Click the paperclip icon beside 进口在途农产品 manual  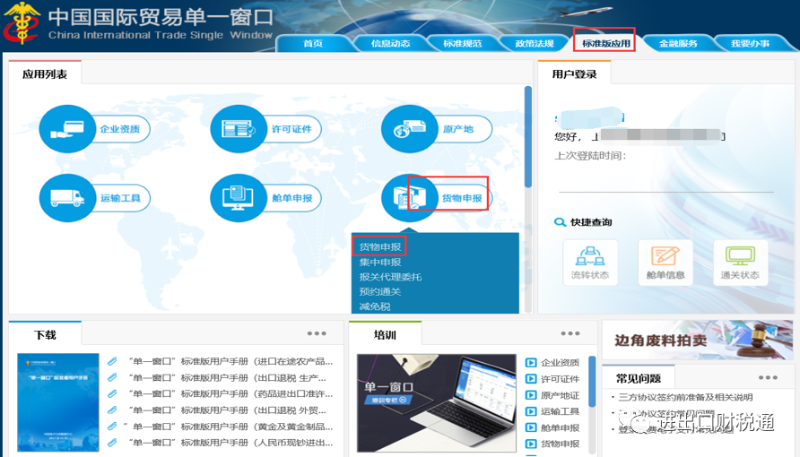(112, 362)
